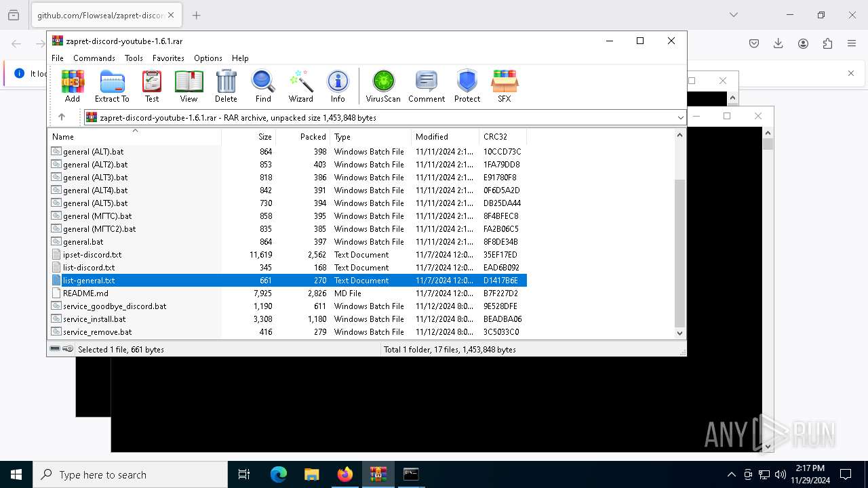Sort by the Type column header
The width and height of the screenshot is (868, 488).
click(x=370, y=136)
